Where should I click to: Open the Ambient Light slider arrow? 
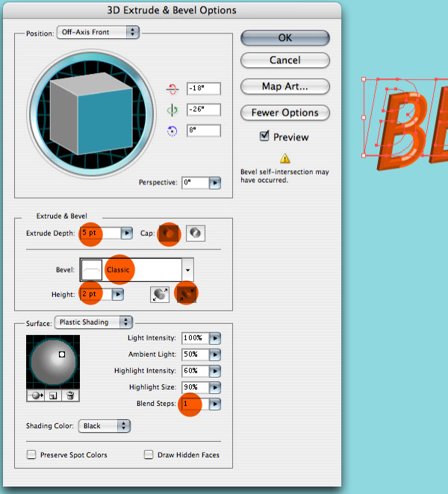point(215,354)
